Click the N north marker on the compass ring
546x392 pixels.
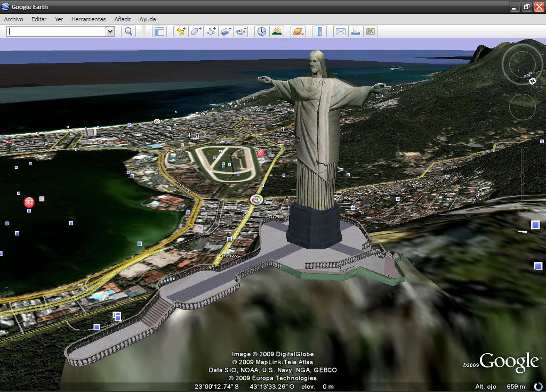coord(533,81)
